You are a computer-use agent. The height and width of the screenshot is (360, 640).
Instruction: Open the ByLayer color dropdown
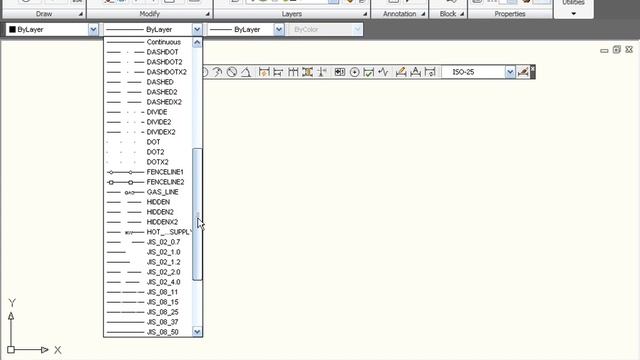(x=93, y=29)
